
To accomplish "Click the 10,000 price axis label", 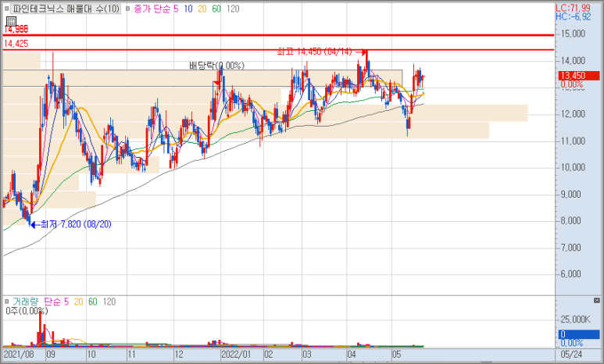I will [x=573, y=167].
